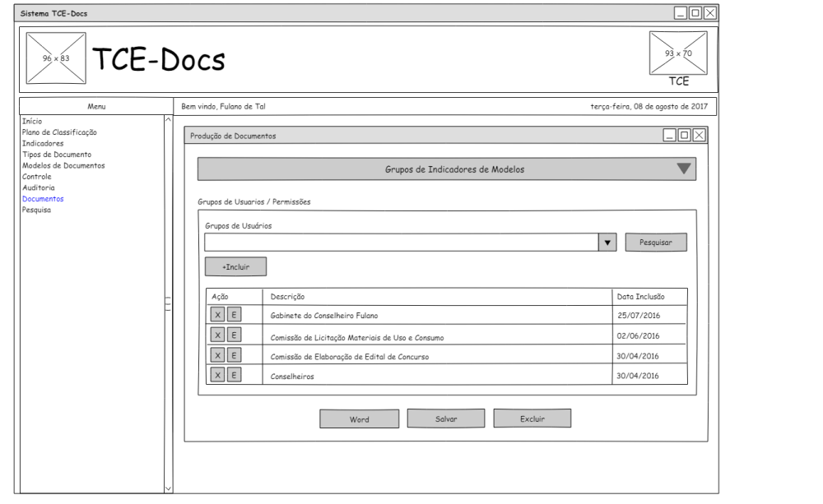Click X icon for Gabinete do Conselheiro Fulano
Viewport: 823px width, 504px height.
(x=217, y=315)
